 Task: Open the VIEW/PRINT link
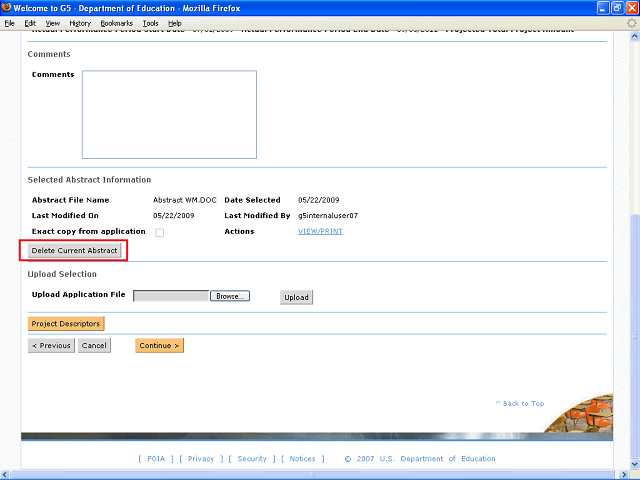tap(320, 231)
